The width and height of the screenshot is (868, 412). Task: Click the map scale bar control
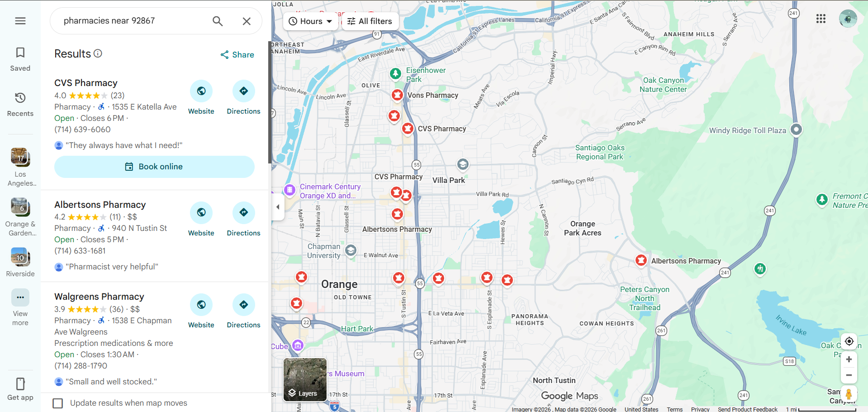821,409
